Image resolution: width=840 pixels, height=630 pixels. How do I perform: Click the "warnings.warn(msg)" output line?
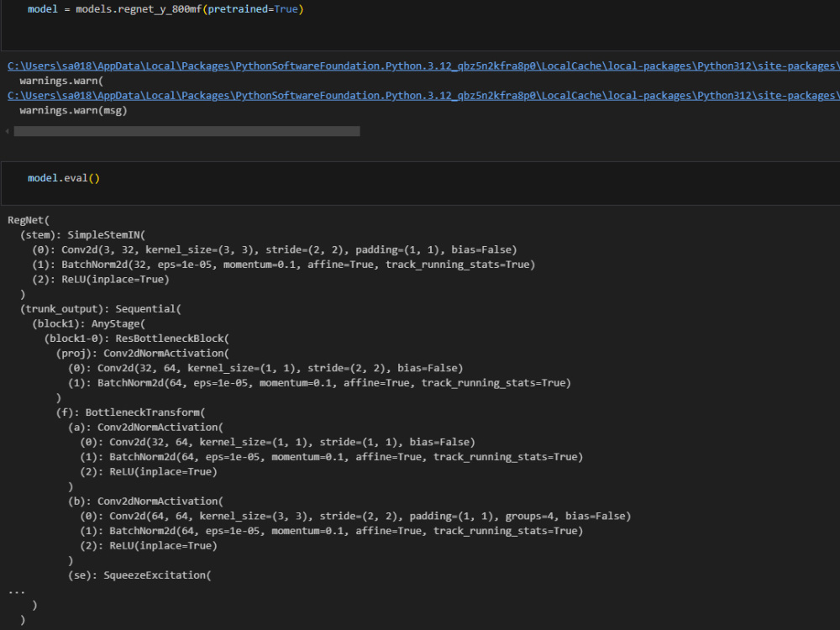tap(73, 110)
